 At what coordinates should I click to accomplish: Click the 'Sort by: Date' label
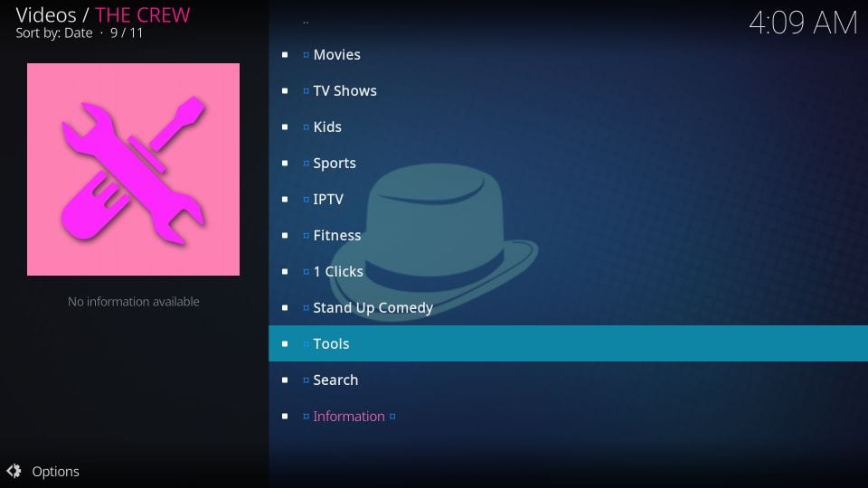point(53,33)
